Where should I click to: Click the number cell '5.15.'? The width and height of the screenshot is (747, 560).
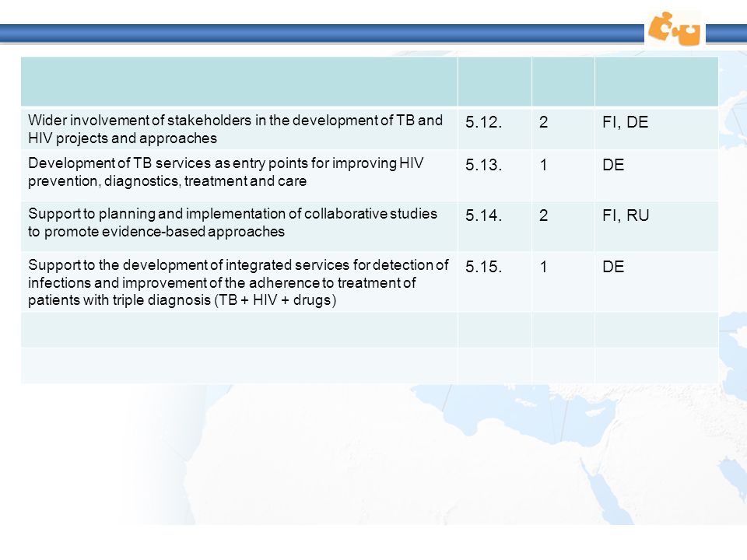(x=495, y=282)
